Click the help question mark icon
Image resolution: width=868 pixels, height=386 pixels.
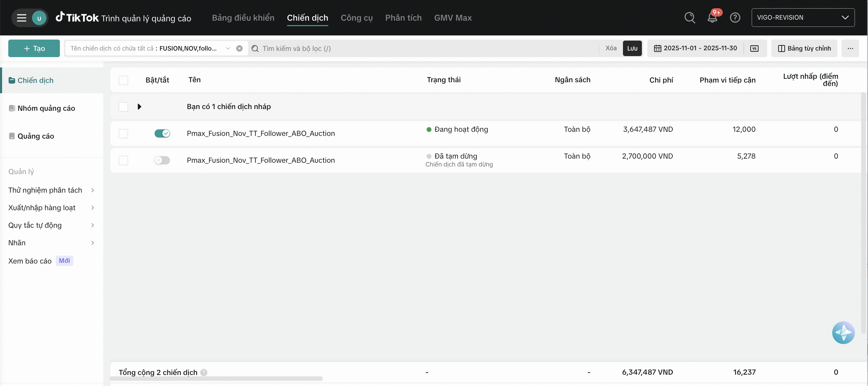[735, 18]
